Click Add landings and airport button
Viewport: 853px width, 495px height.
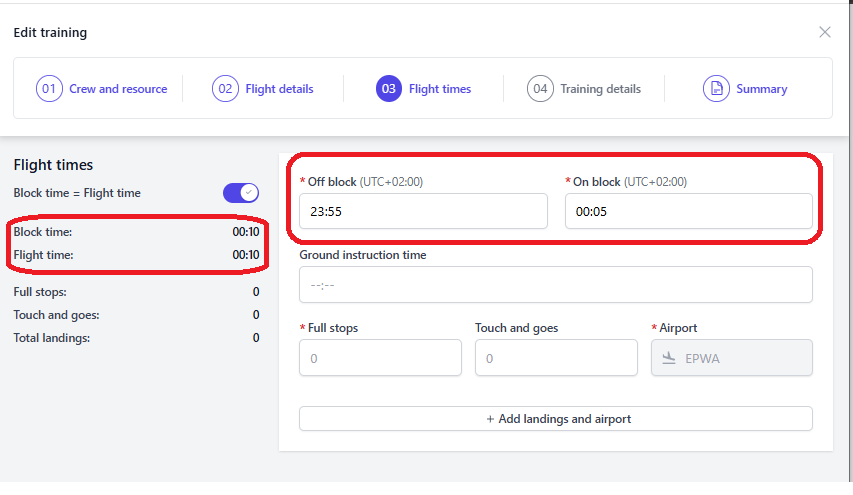pyautogui.click(x=555, y=419)
